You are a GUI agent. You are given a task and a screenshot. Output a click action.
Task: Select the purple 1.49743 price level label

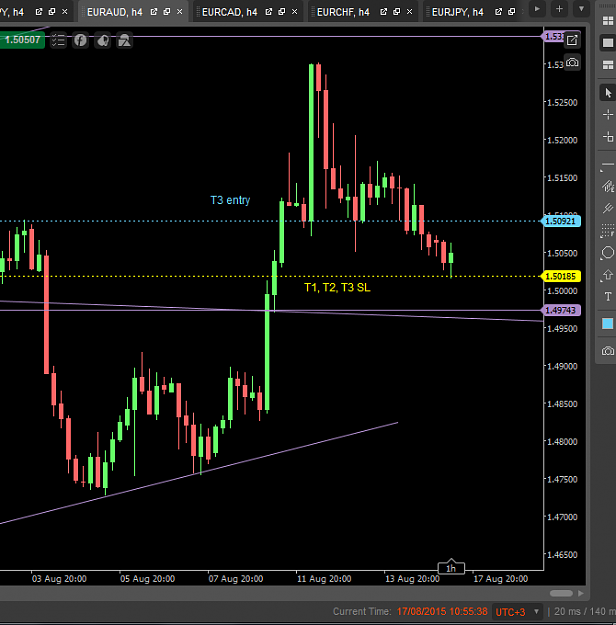pos(561,310)
